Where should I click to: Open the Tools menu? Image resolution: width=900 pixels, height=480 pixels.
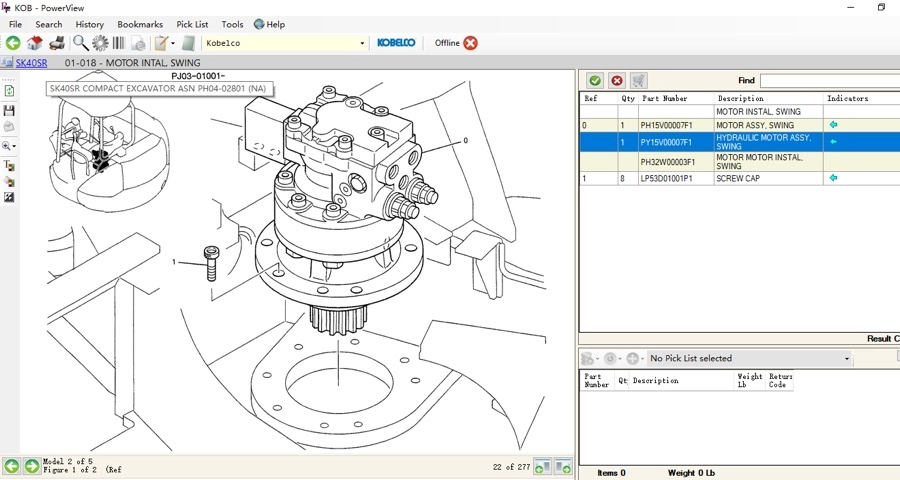point(232,24)
